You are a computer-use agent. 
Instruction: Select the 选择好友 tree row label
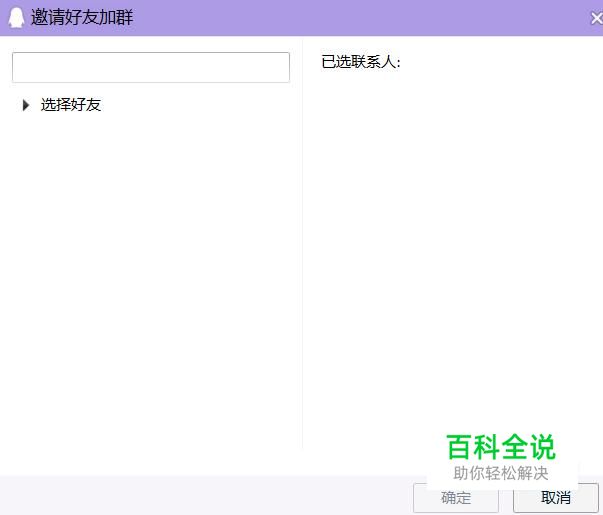[x=71, y=105]
